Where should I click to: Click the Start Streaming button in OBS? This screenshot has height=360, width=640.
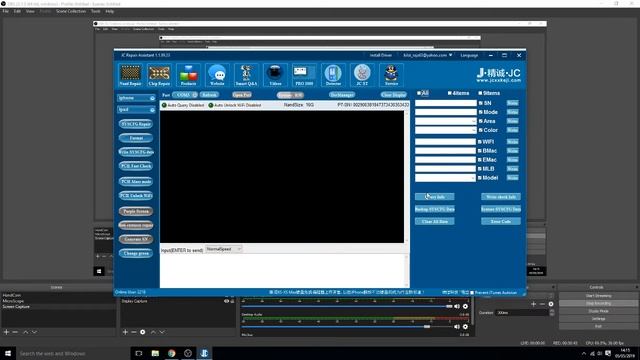(598, 296)
